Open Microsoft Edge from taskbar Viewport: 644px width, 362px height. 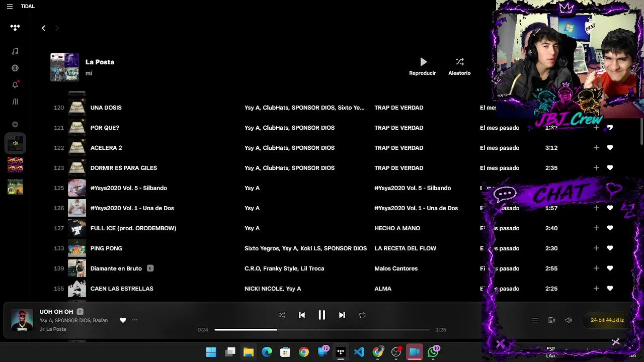(267, 352)
